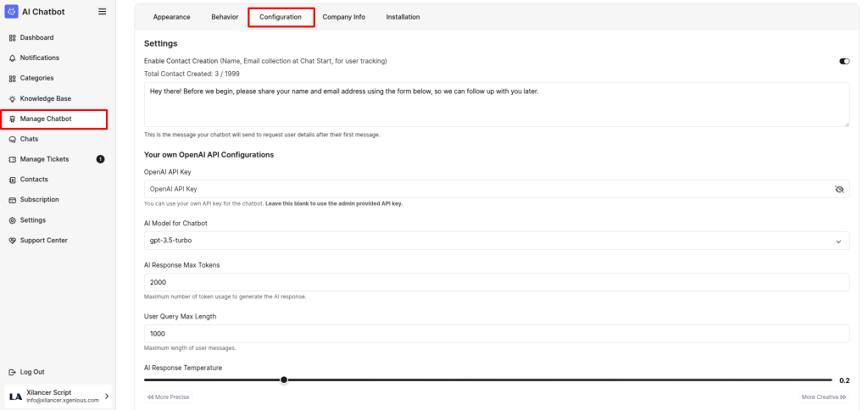This screenshot has width=868, height=410.
Task: Open Manage Tickets in the sidebar
Action: (x=44, y=159)
